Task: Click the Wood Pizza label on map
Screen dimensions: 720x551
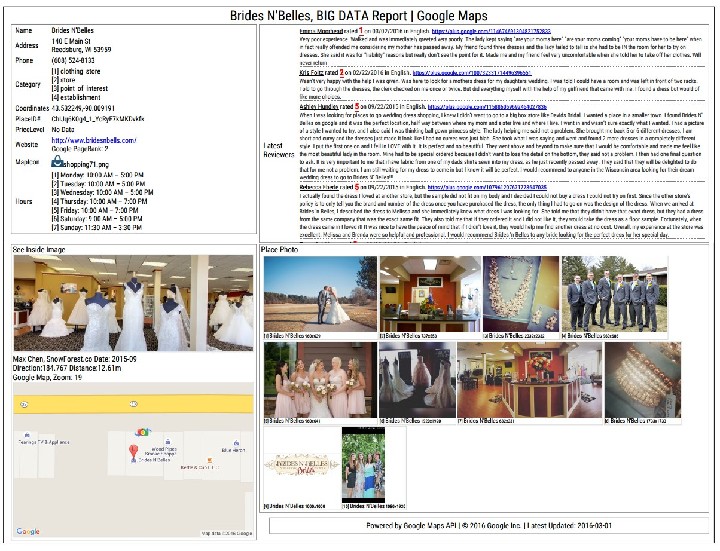Action: [x=164, y=449]
